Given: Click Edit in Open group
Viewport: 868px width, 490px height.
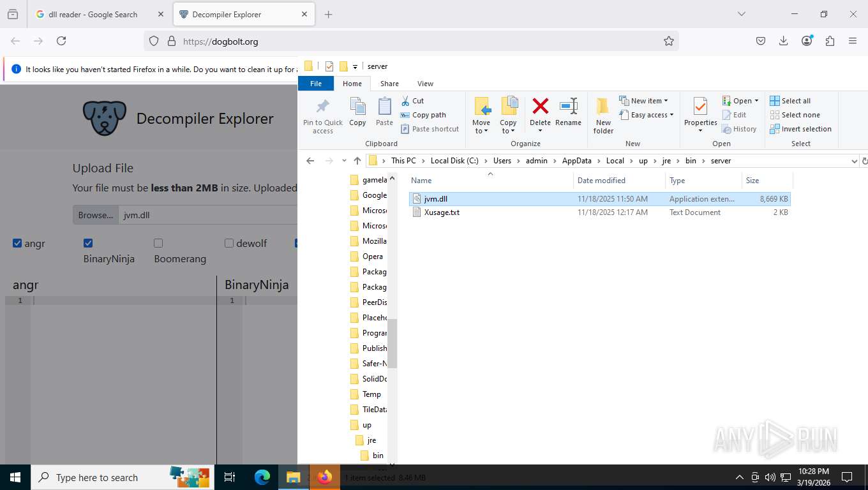Looking at the screenshot, I should point(734,115).
